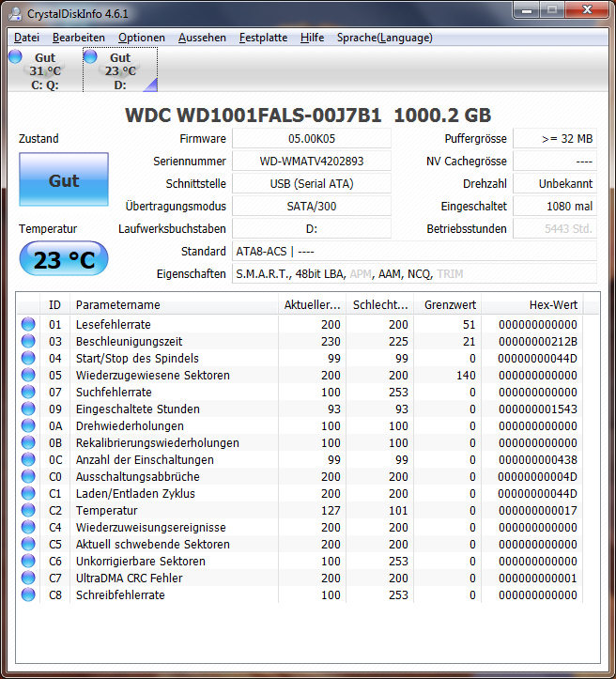Click the Parametername column header
Screen dimensions: 616x679
tap(174, 305)
